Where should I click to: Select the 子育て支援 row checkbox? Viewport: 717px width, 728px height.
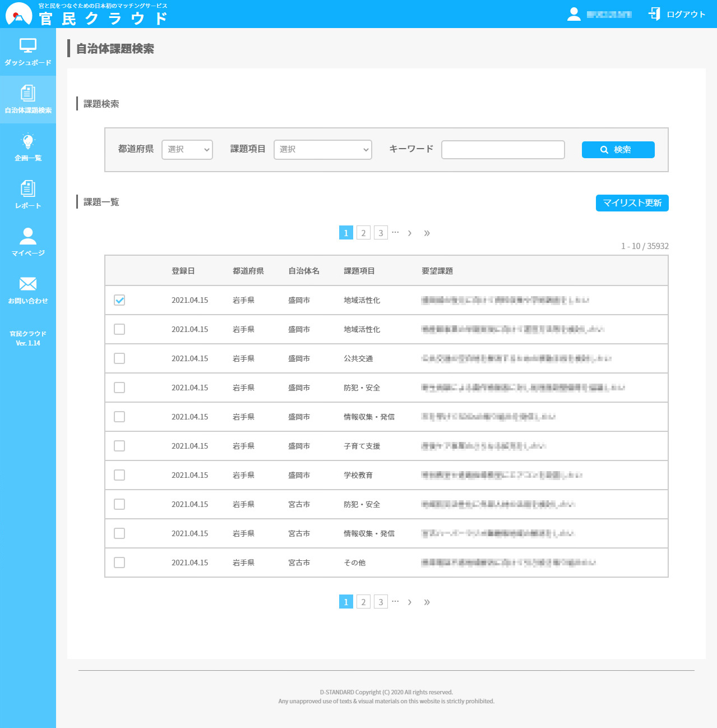point(119,446)
